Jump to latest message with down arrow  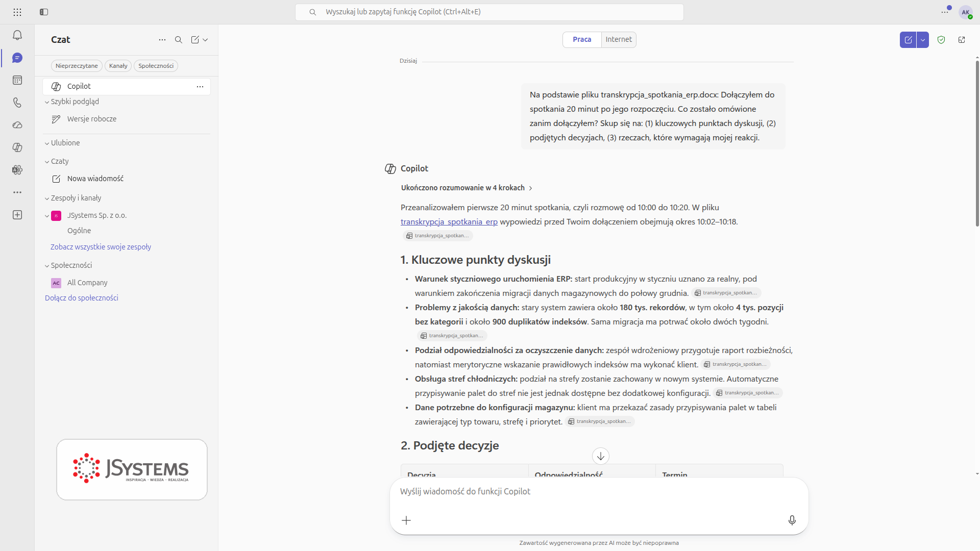tap(601, 456)
